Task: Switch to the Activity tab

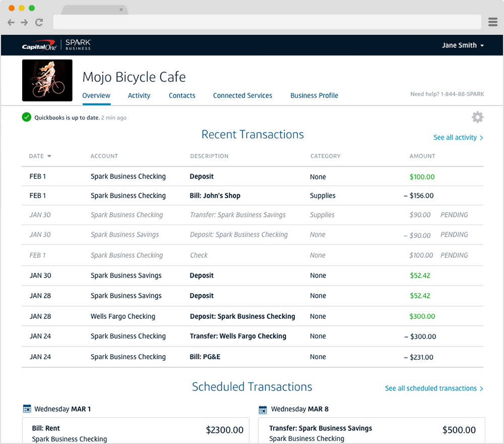Action: (x=139, y=95)
